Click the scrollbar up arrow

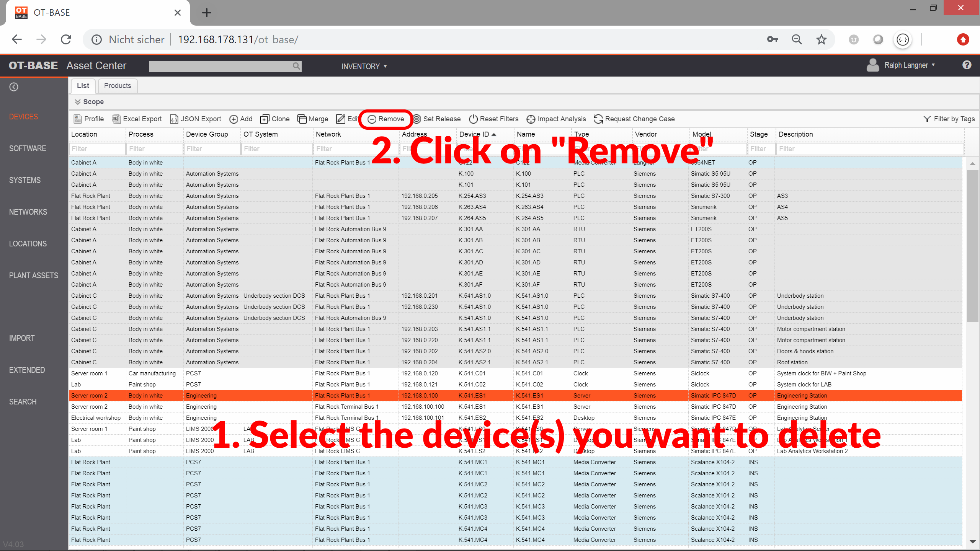[x=972, y=163]
